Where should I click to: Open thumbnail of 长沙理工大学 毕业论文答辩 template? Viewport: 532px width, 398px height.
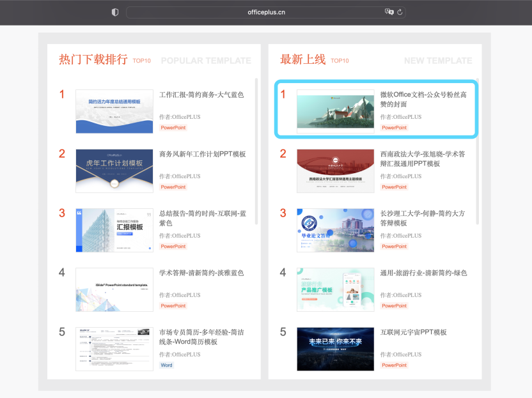point(336,230)
